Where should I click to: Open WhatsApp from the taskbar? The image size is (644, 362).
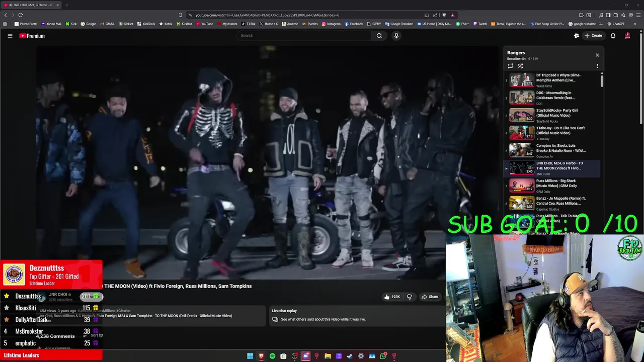pos(383,356)
